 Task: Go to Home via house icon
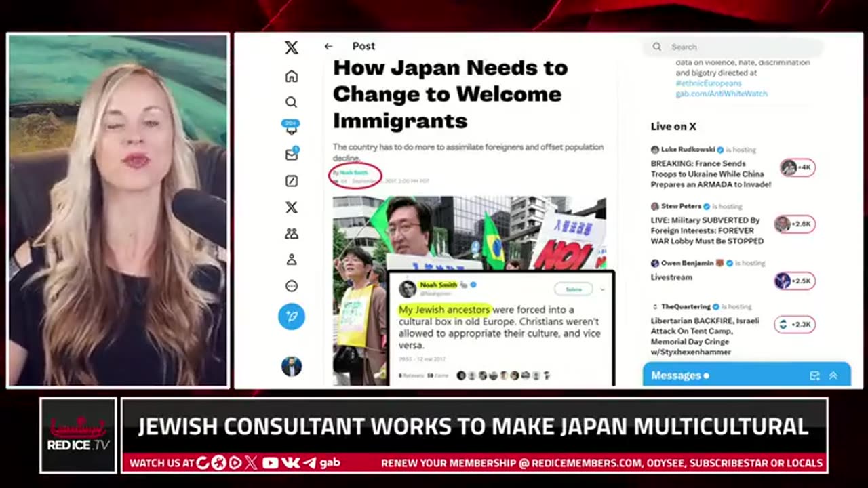292,76
